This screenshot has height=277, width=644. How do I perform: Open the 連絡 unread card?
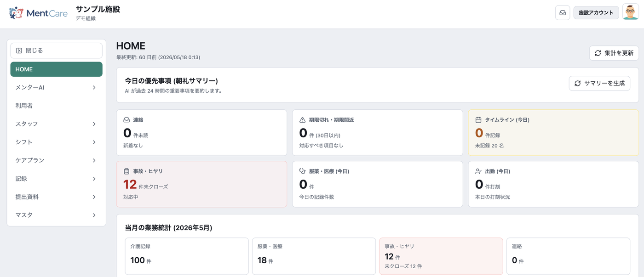(201, 133)
